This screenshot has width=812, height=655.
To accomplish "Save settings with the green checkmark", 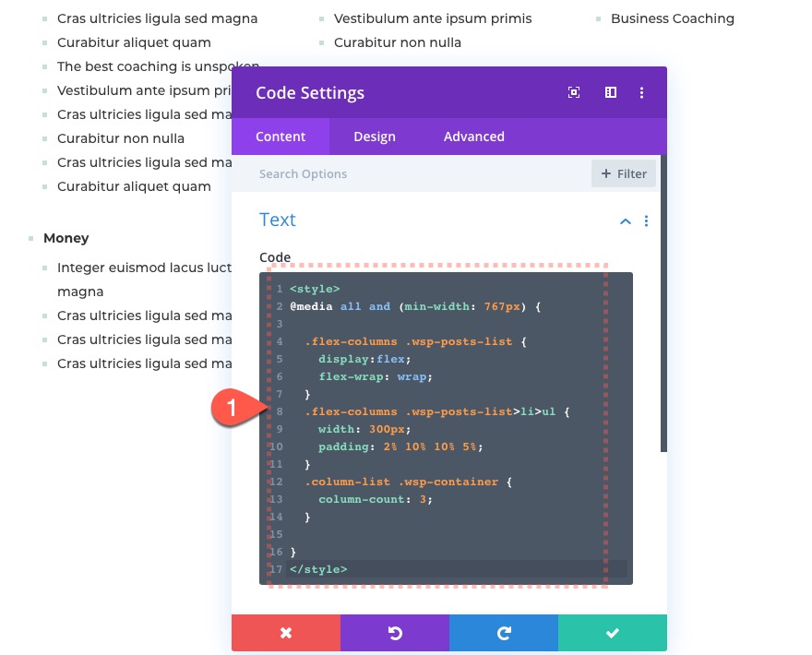I will point(612,633).
